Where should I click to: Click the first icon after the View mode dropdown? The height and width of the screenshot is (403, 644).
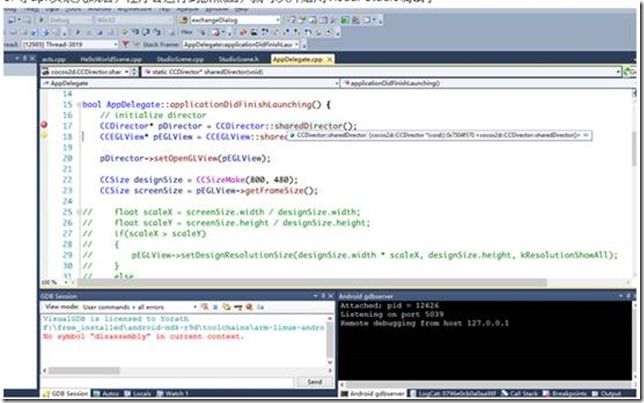click(205, 307)
